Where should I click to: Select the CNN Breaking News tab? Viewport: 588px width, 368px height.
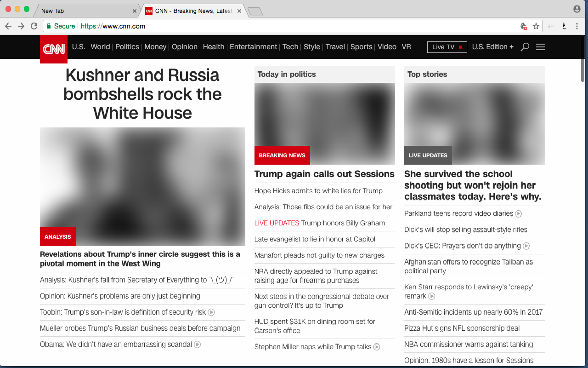pyautogui.click(x=193, y=11)
